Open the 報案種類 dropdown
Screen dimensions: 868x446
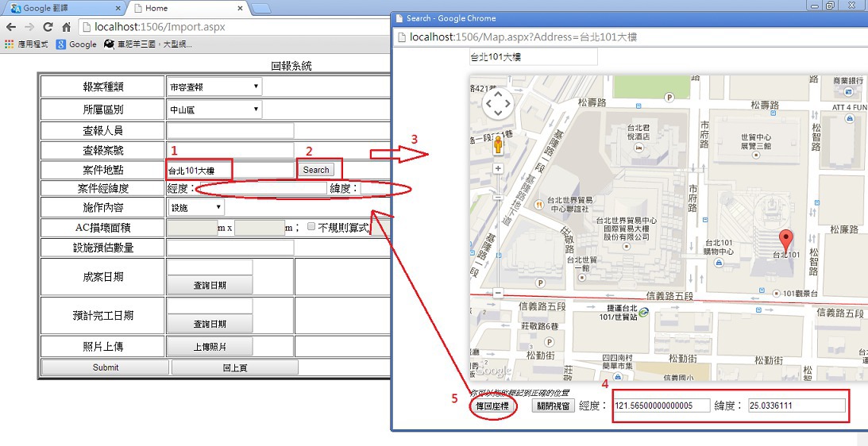point(214,87)
